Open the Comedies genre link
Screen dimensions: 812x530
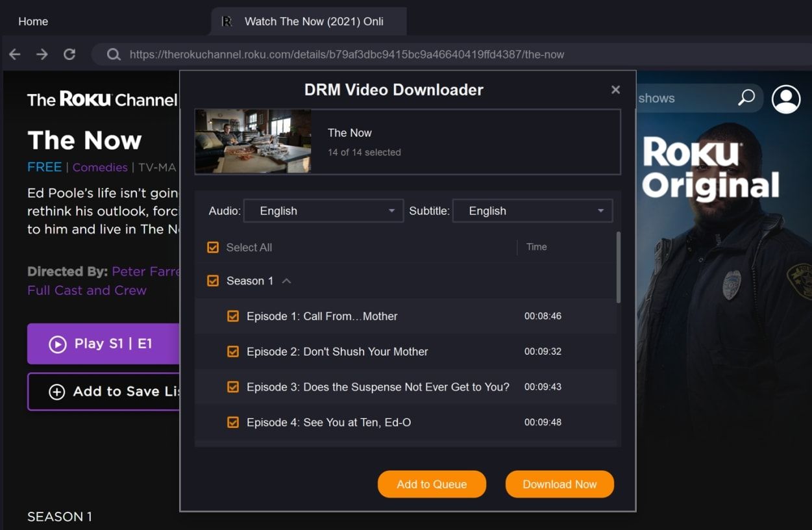click(x=100, y=168)
